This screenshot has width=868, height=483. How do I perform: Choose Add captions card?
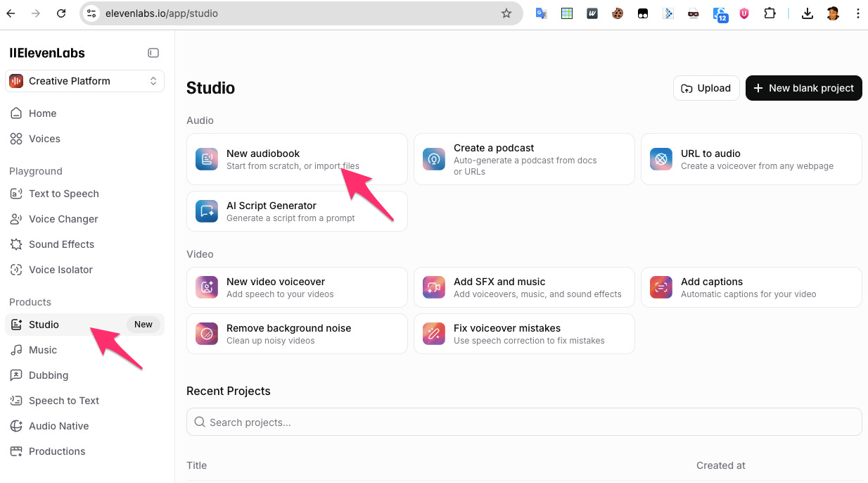pyautogui.click(x=751, y=287)
